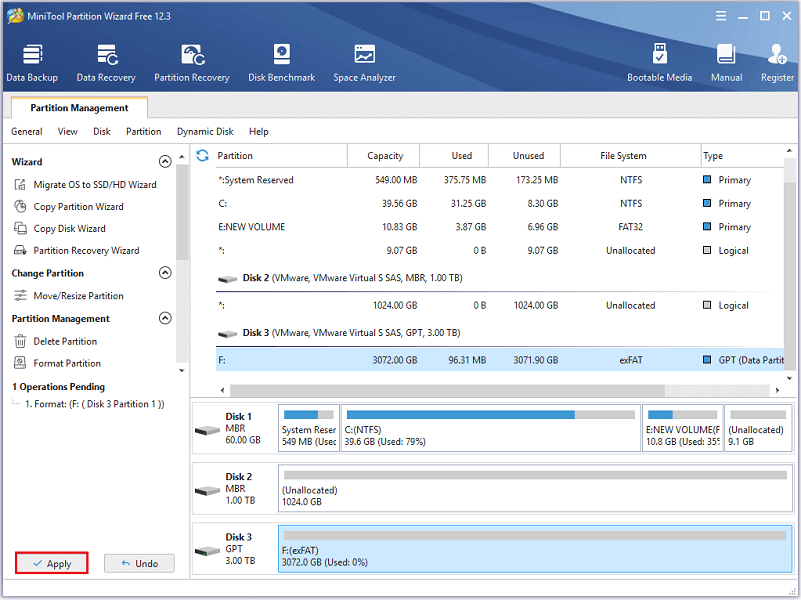The width and height of the screenshot is (801, 600).
Task: Click the Move/Resize Partition icon
Action: (20, 295)
